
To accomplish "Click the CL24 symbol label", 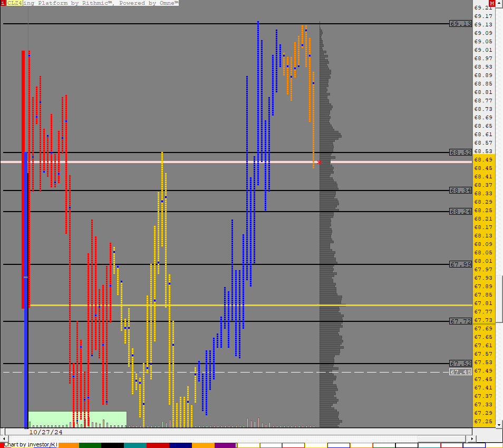I will click(14, 3).
